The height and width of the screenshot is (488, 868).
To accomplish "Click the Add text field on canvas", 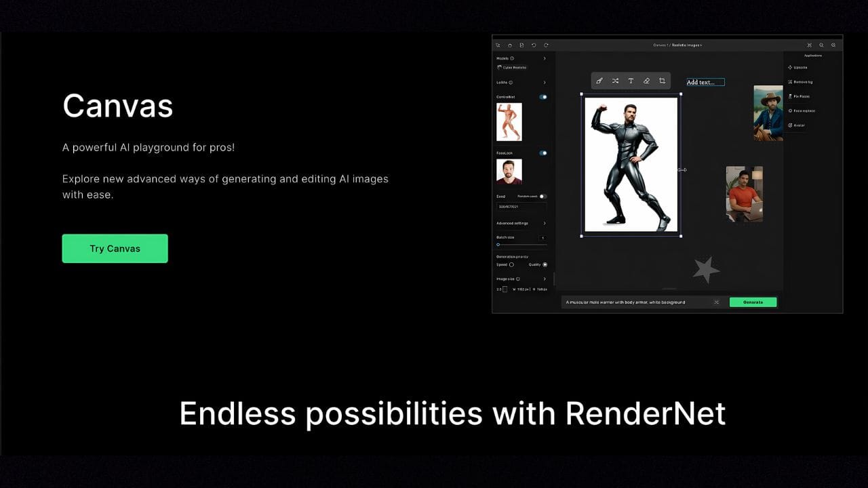I will point(705,82).
